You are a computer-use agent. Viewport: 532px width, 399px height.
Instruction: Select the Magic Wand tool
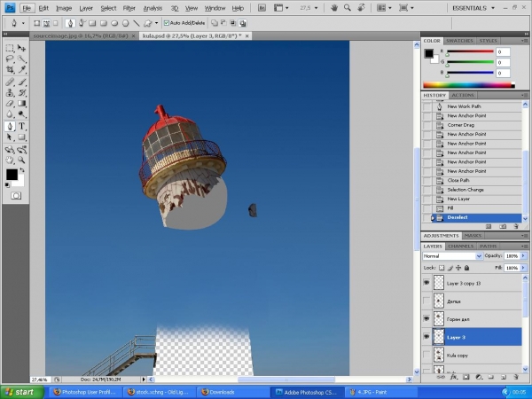21,59
